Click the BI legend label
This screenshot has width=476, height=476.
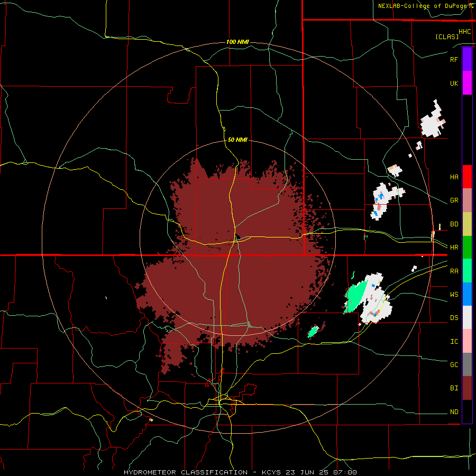pyautogui.click(x=454, y=388)
